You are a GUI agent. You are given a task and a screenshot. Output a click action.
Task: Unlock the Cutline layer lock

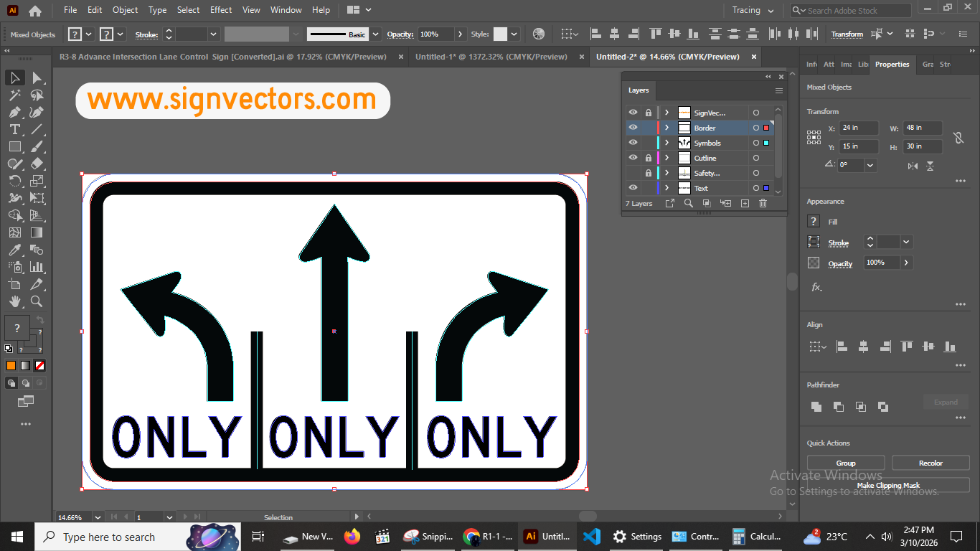(649, 158)
